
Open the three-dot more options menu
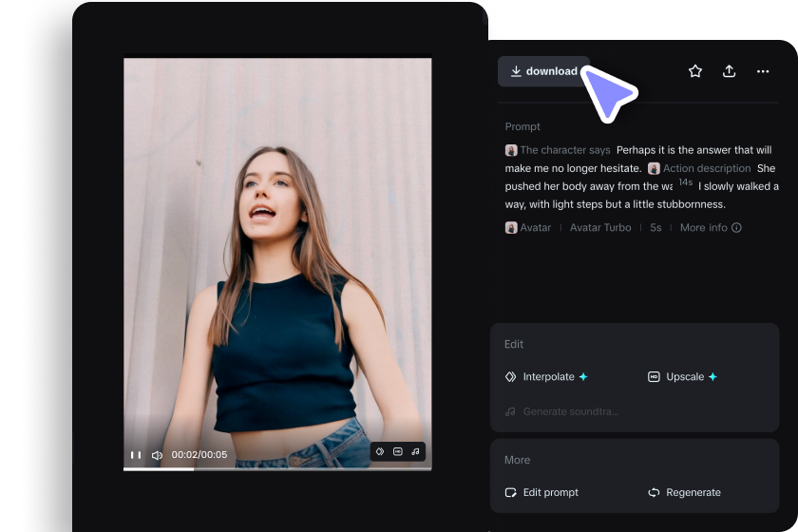763,71
